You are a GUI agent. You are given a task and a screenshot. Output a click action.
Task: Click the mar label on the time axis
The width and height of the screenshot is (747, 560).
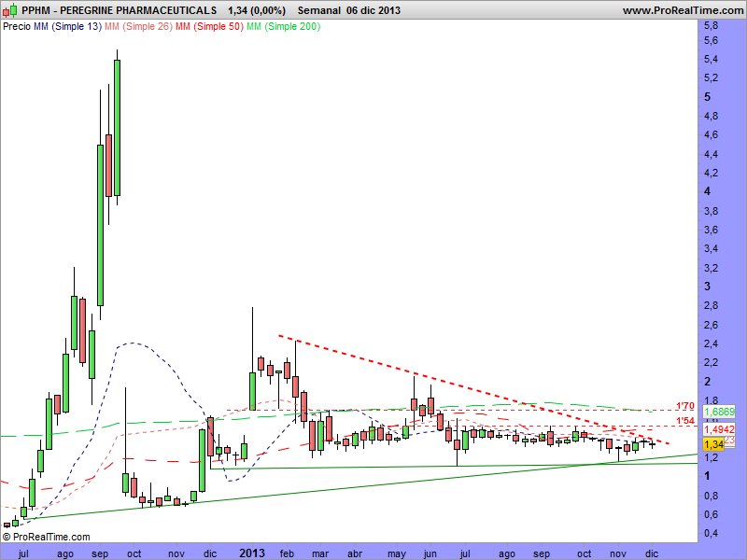point(320,553)
